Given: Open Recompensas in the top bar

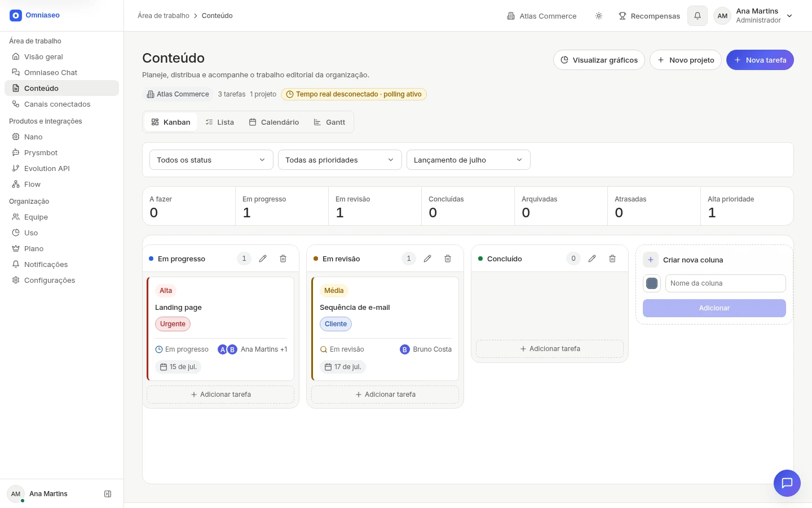Looking at the screenshot, I should 649,16.
